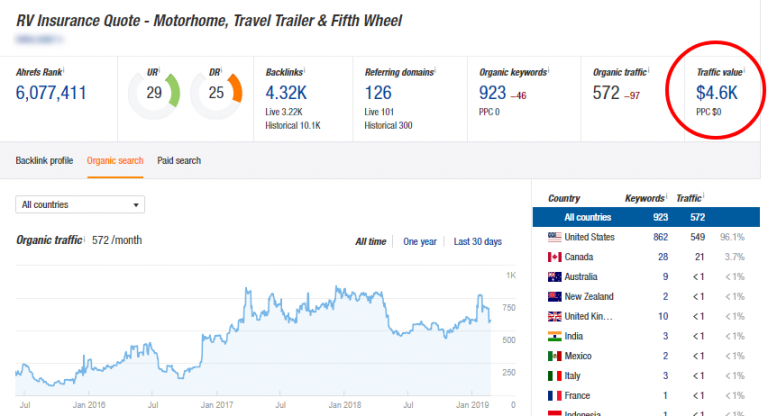Open the All countries dropdown

81,205
